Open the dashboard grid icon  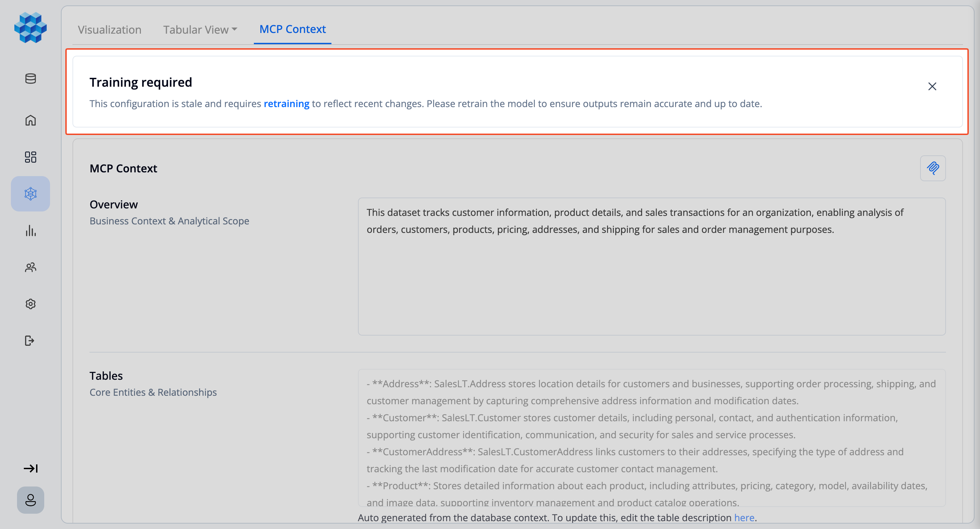[30, 157]
